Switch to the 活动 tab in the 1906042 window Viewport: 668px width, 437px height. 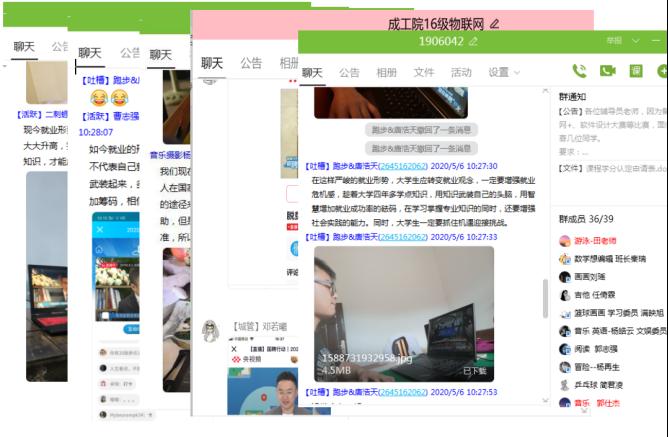click(461, 73)
